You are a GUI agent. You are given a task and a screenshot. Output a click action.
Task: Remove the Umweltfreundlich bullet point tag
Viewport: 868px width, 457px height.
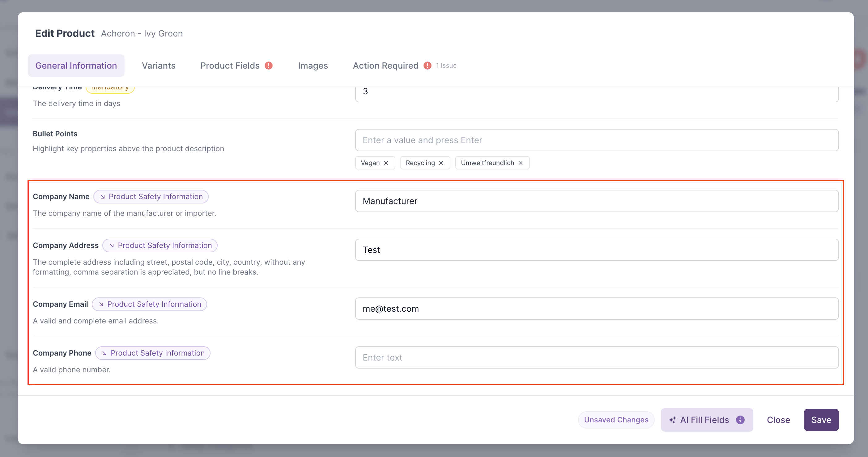point(521,163)
